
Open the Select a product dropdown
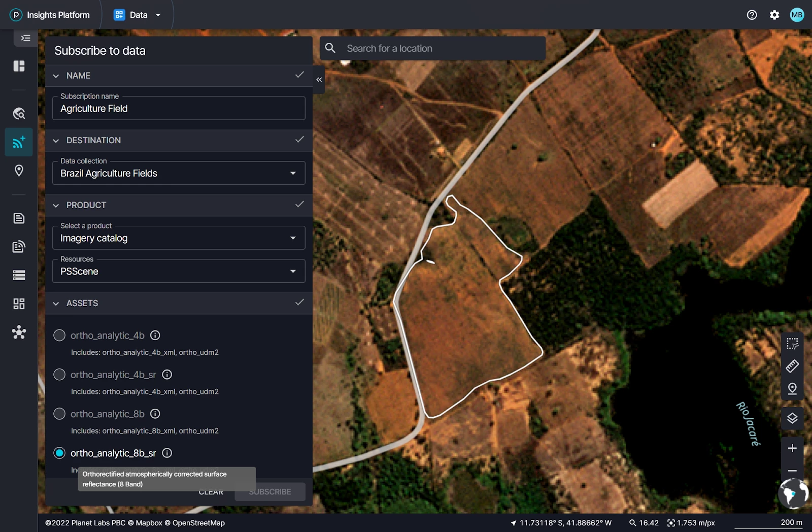click(x=179, y=238)
